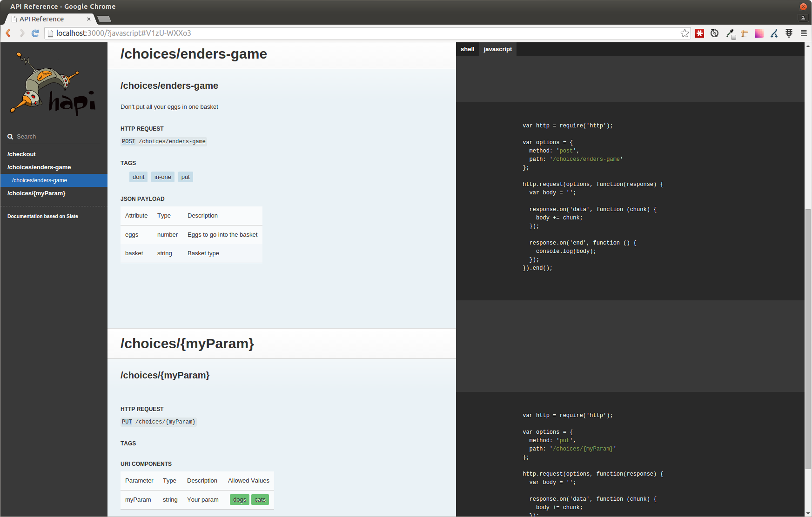Open the traffic light extension

789,33
